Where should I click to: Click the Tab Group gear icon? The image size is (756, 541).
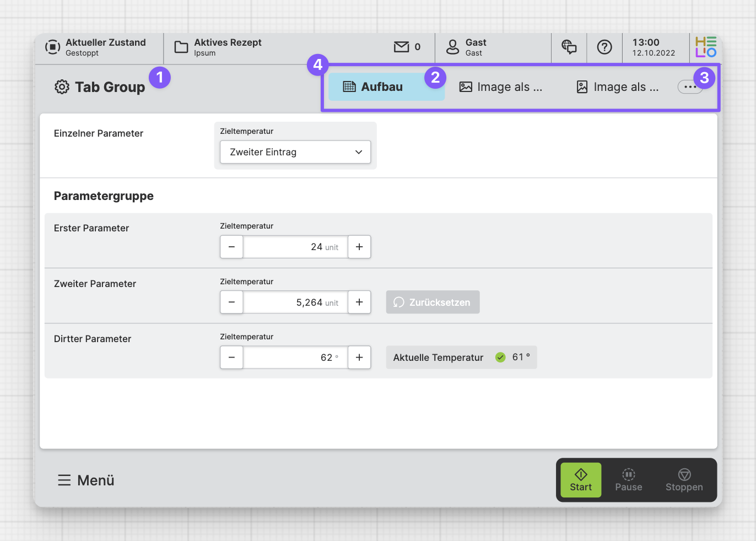(62, 87)
